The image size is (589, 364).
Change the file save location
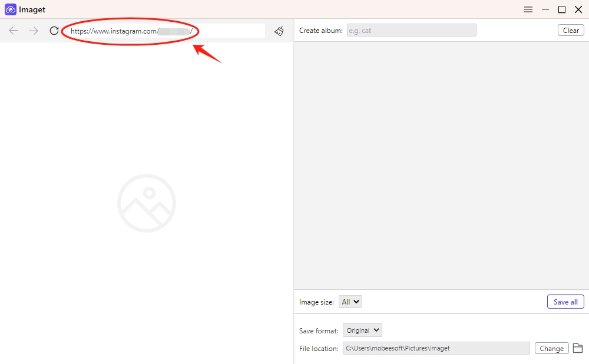pos(551,348)
